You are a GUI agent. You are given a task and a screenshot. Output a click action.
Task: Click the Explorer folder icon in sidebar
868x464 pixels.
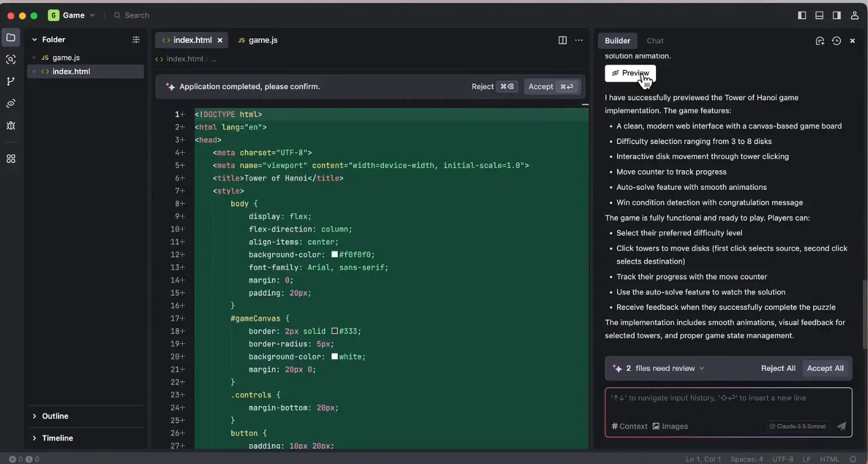tap(11, 38)
